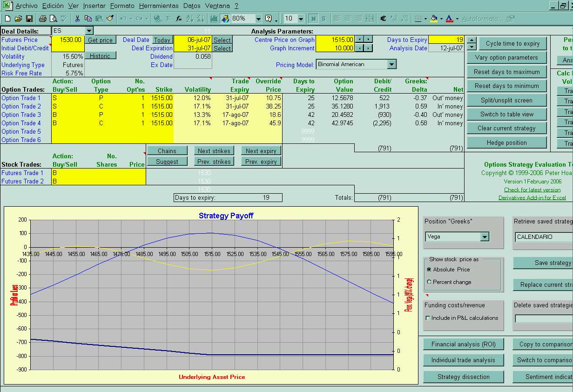Click the Euro currency format icon
This screenshot has height=392, width=573.
(383, 19)
